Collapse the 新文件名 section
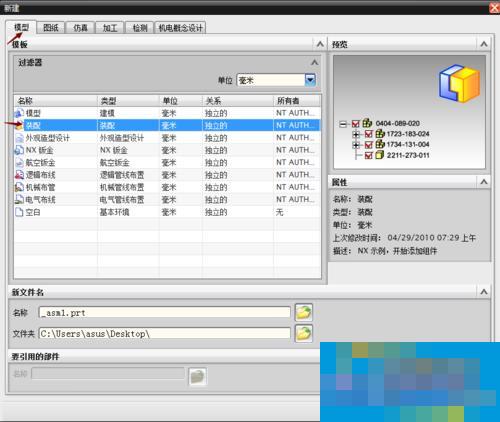This screenshot has height=422, width=500. 484,292
